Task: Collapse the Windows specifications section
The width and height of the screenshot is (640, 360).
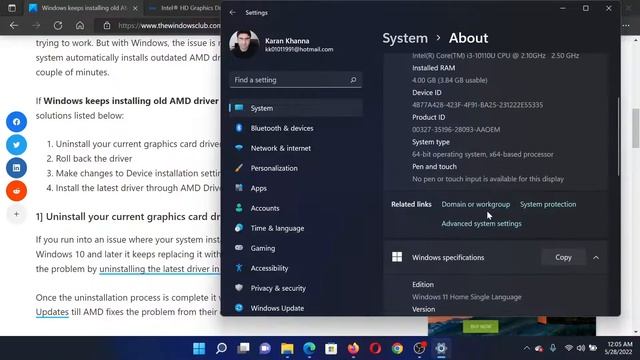Action: point(596,258)
